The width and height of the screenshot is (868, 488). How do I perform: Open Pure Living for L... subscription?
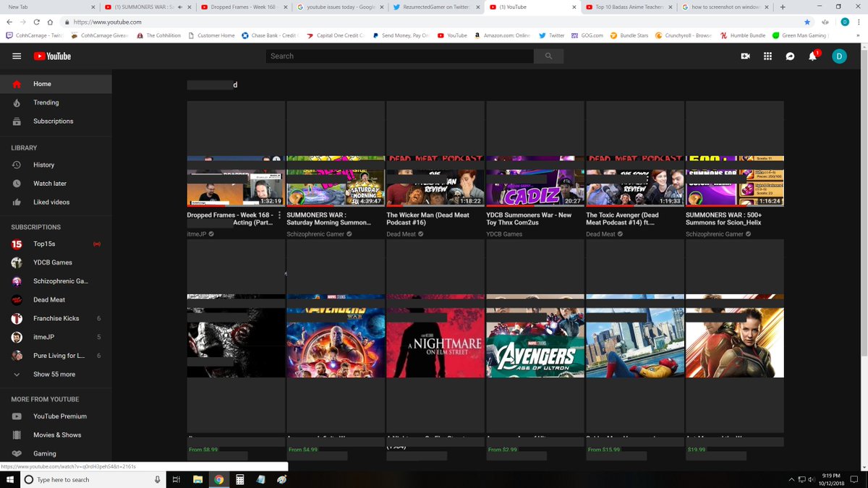click(x=56, y=356)
